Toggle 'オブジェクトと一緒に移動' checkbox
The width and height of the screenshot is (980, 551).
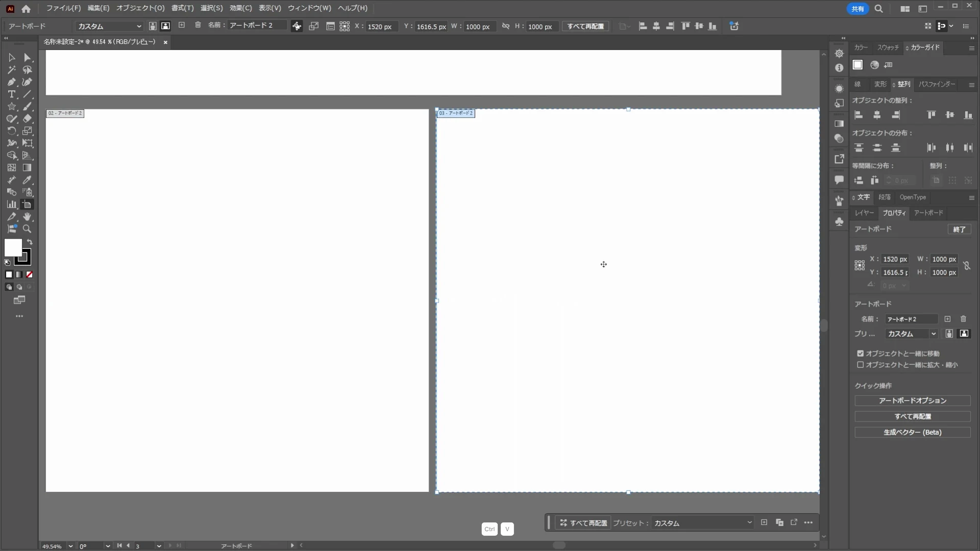point(861,354)
